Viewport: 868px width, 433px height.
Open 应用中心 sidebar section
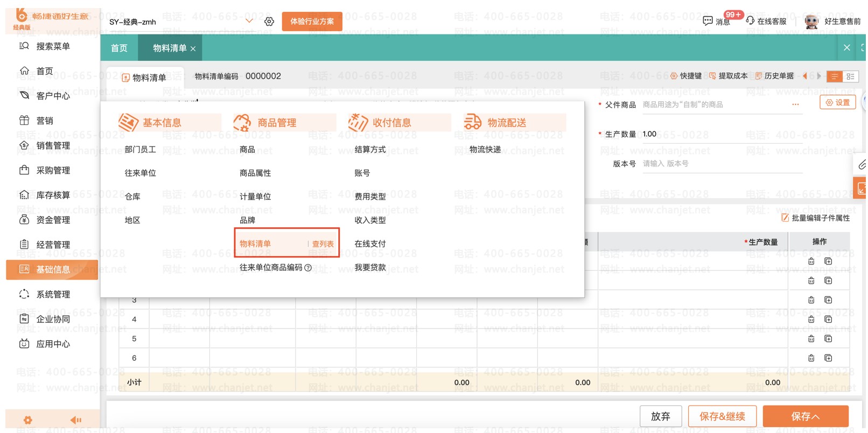click(45, 344)
